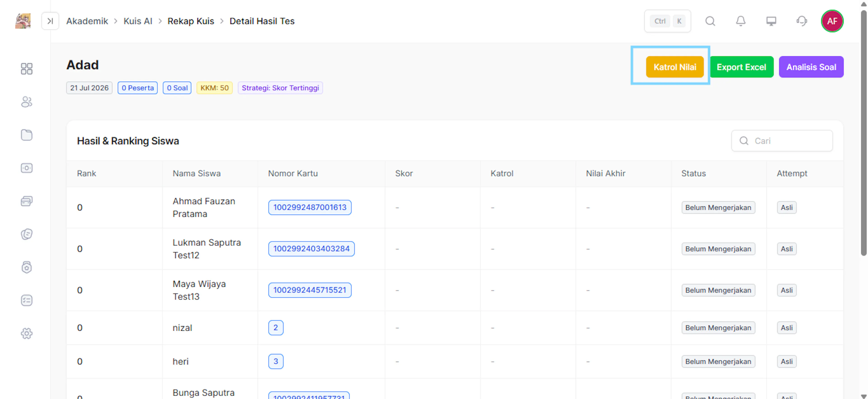This screenshot has height=399, width=868.
Task: Click the monitor display icon
Action: point(771,21)
